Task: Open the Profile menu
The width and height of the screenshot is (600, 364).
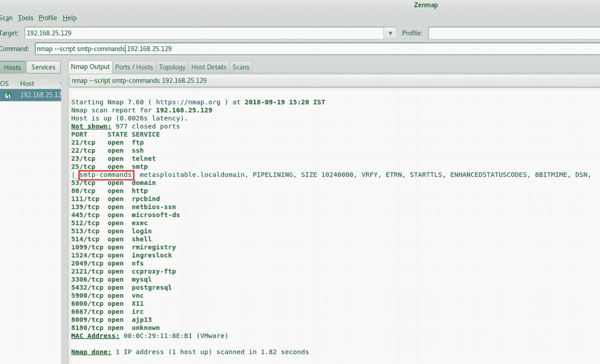Action: (48, 18)
